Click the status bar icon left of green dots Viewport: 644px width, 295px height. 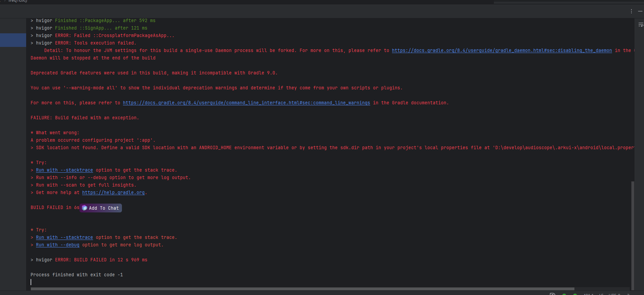(x=552, y=294)
